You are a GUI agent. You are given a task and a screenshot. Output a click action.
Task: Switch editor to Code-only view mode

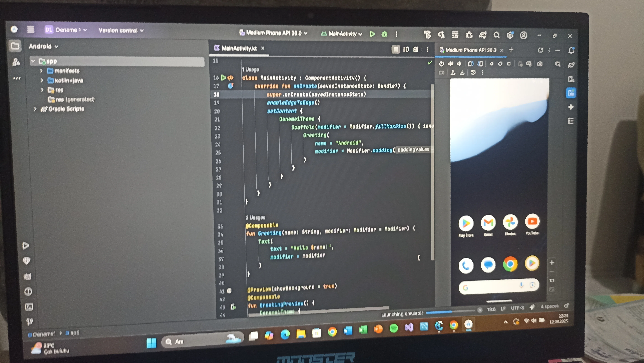(x=396, y=49)
